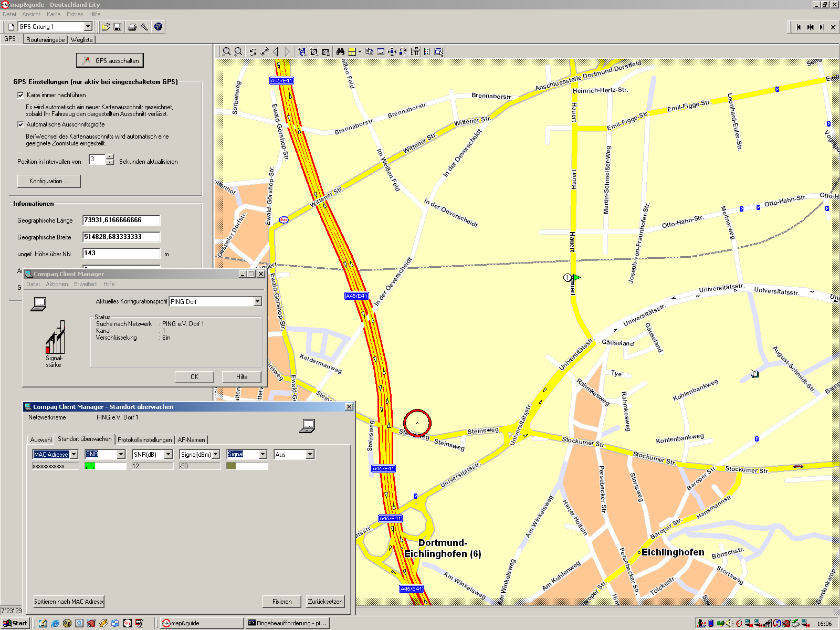Click the copy map icon

coord(369,51)
